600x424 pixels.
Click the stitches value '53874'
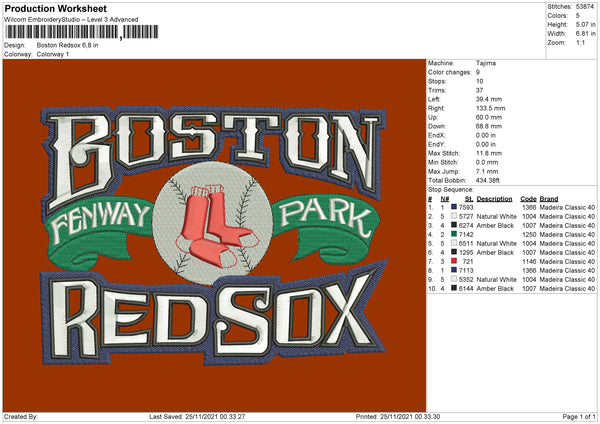click(585, 7)
